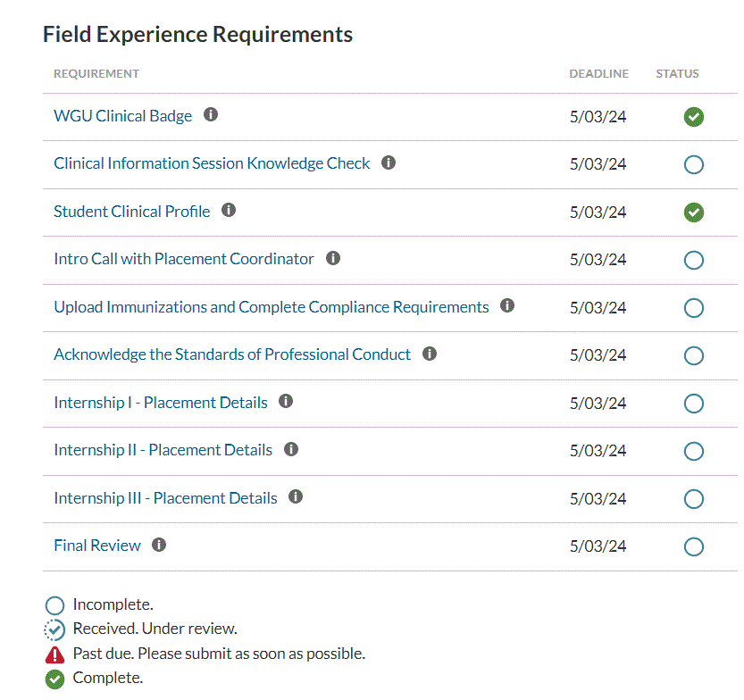
Task: Open Intro Call with Placement Coordinator
Action: tap(184, 259)
